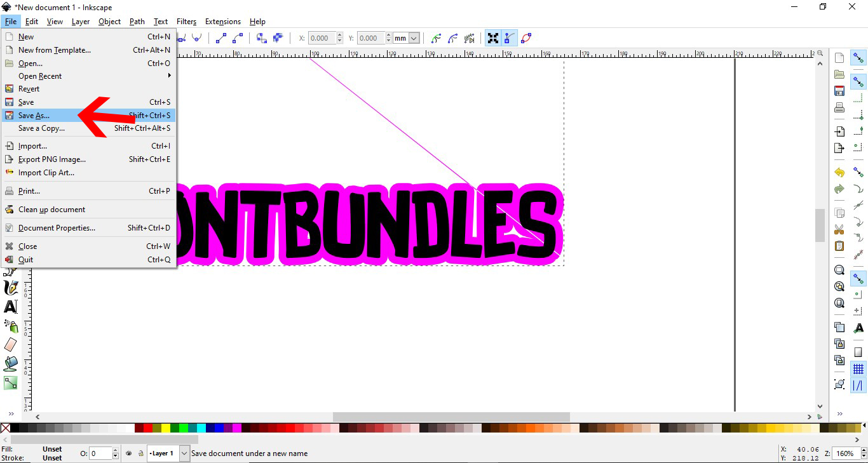Click the X coordinate stepper arrows
This screenshot has height=463, width=868.
(340, 38)
